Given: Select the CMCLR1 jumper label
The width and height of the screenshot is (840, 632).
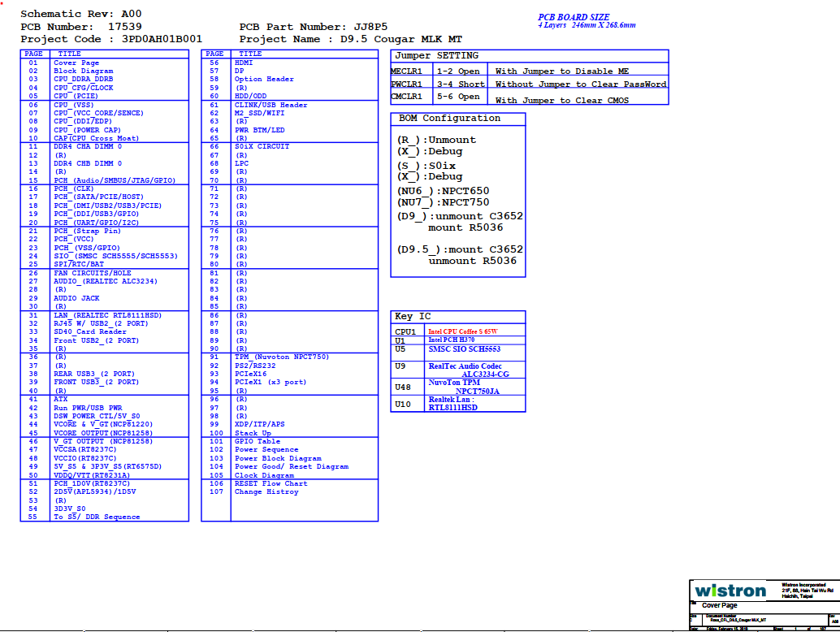Looking at the screenshot, I should click(x=407, y=97).
